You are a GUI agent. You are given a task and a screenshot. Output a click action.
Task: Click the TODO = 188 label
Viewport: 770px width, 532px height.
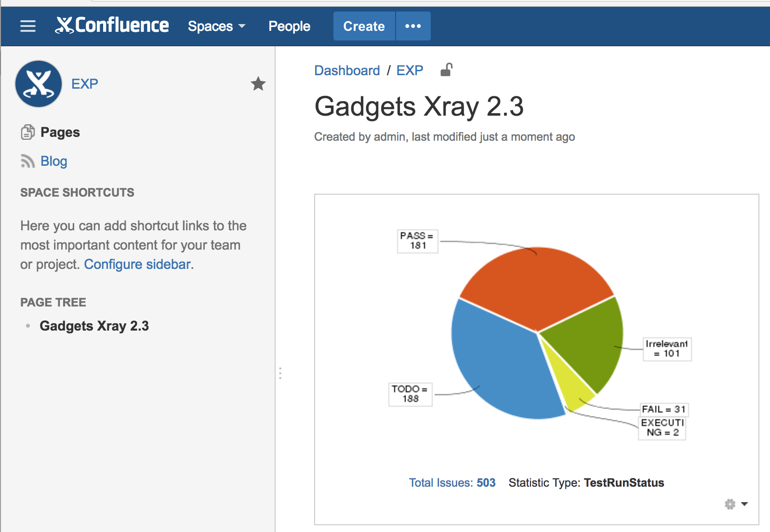coord(410,394)
